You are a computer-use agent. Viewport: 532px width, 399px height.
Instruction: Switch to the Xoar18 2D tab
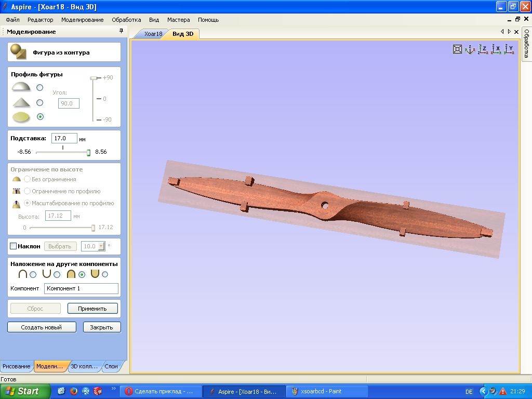point(153,34)
